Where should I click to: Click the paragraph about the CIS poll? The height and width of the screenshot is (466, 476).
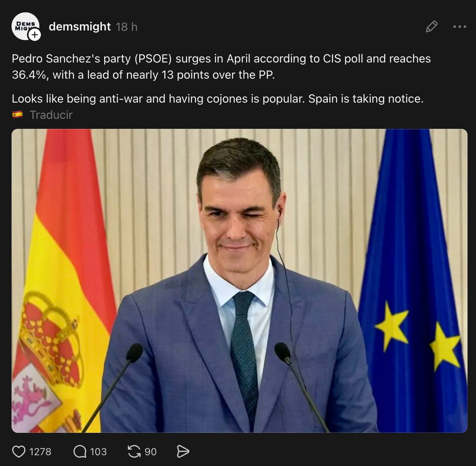221,66
